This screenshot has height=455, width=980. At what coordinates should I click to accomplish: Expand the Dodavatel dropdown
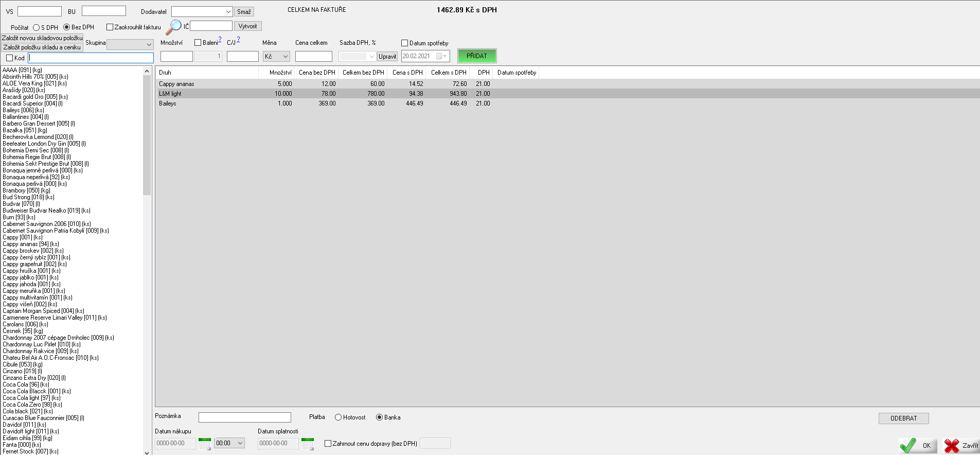point(228,12)
